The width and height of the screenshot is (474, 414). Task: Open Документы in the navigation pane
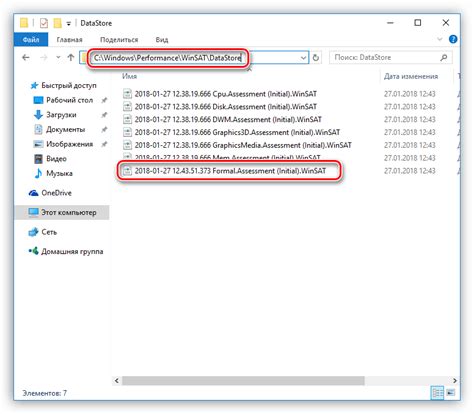60,129
